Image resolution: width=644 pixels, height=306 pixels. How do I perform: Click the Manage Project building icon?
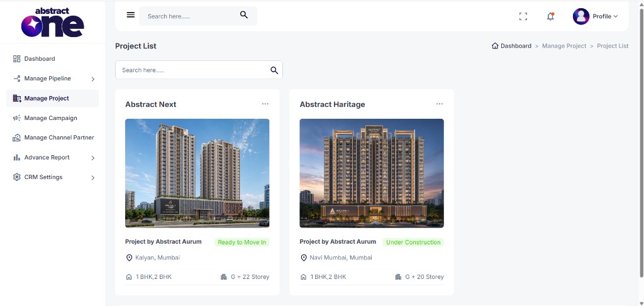click(17, 98)
